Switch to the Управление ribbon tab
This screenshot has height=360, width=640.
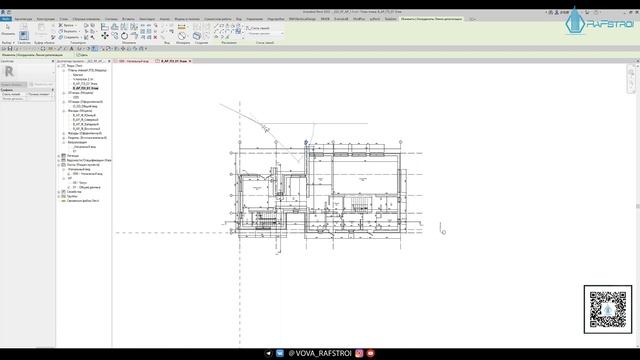coord(255,19)
